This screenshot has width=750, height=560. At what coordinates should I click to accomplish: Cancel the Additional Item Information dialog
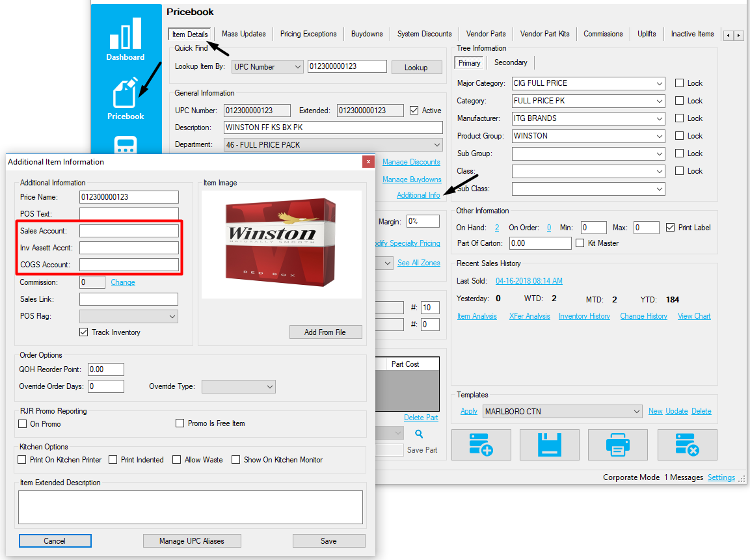tap(55, 541)
